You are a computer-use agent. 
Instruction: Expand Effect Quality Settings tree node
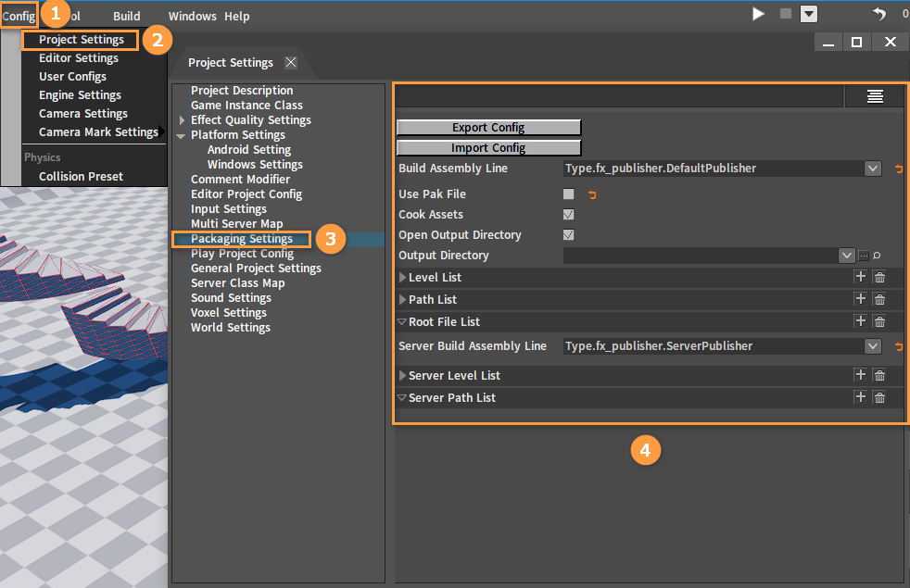[182, 120]
